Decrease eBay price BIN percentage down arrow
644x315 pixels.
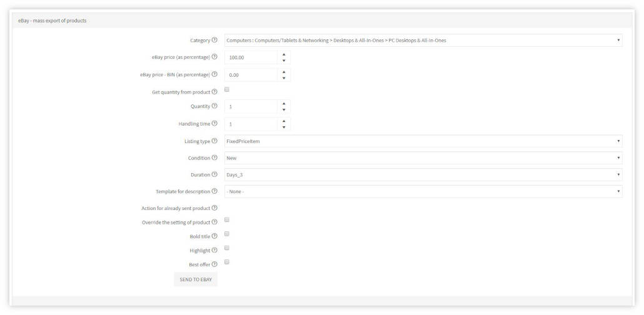click(284, 78)
